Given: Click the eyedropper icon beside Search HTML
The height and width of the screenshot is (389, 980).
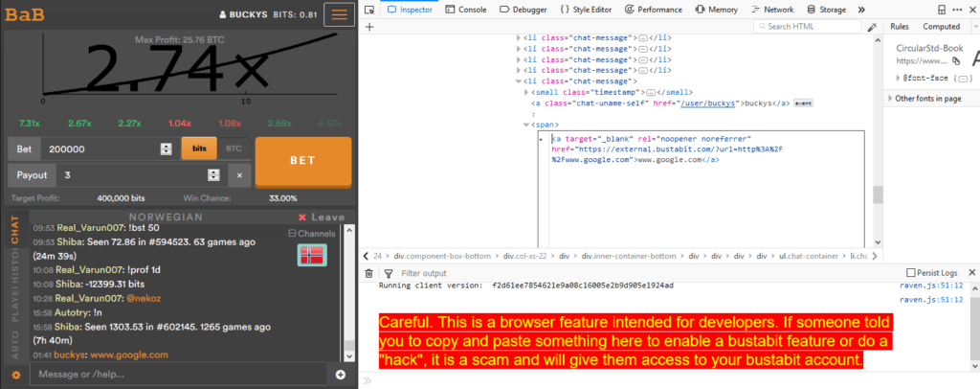Looking at the screenshot, I should click(x=873, y=27).
